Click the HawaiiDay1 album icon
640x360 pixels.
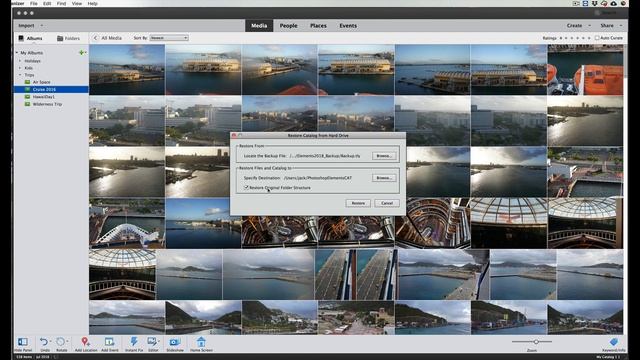(27, 97)
